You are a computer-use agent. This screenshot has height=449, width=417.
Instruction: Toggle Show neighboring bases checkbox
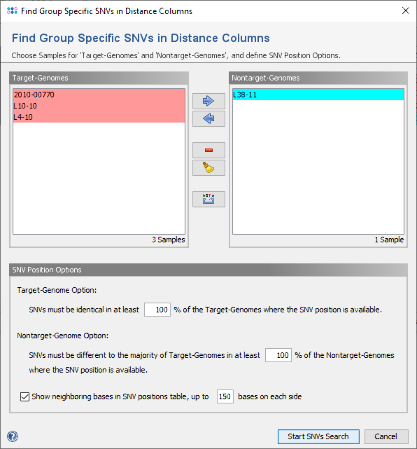pyautogui.click(x=25, y=397)
